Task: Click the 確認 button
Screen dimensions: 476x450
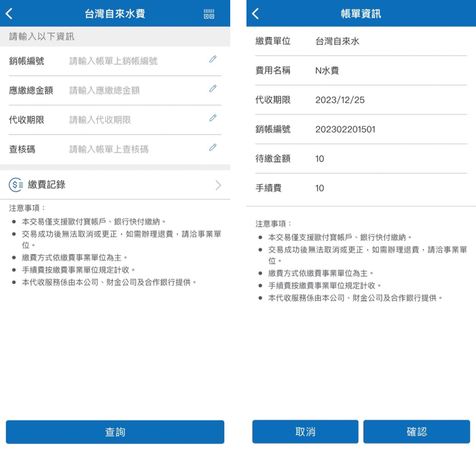Action: [417, 432]
